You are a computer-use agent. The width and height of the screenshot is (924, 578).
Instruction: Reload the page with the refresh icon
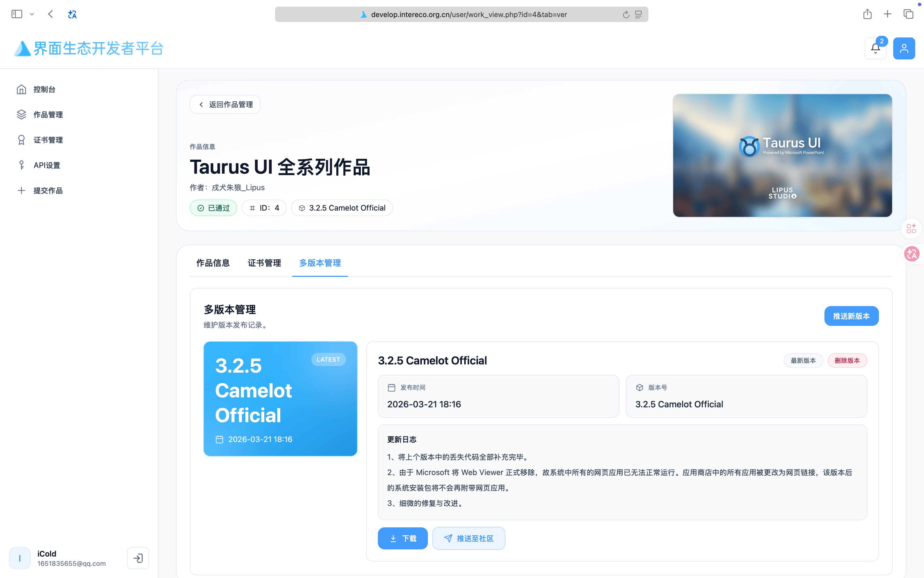(x=626, y=15)
